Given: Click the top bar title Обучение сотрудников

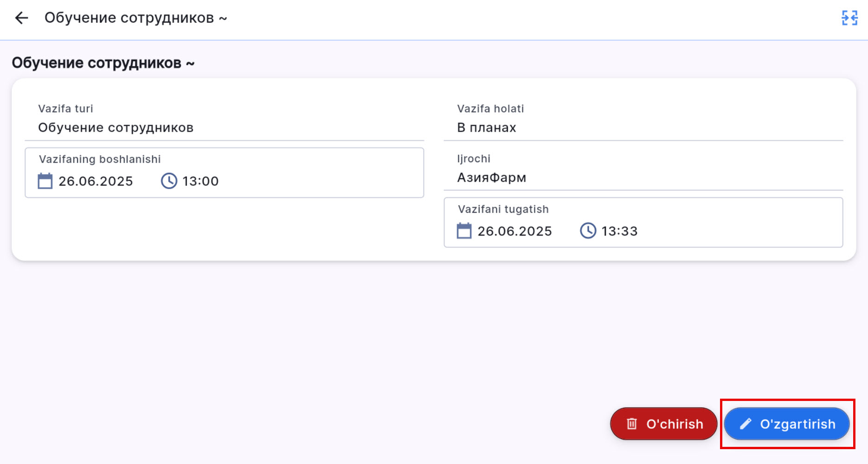Looking at the screenshot, I should (135, 18).
